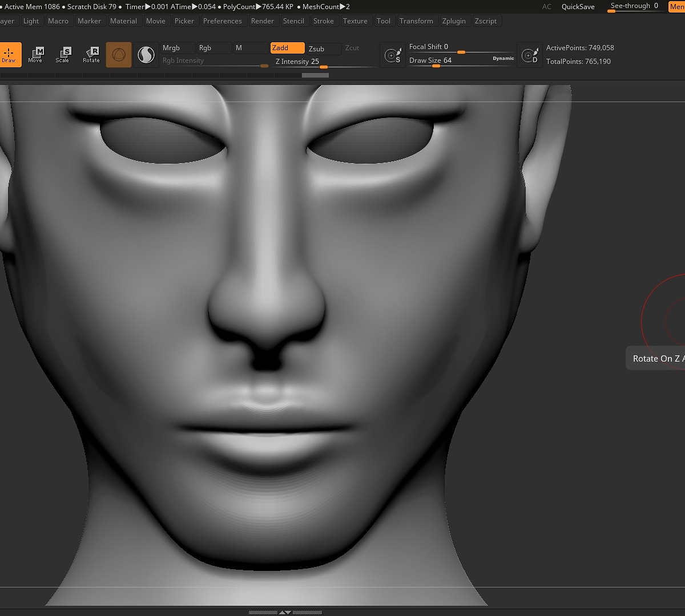The image size is (685, 616).
Task: Open the Stroke menu
Action: [x=324, y=21]
